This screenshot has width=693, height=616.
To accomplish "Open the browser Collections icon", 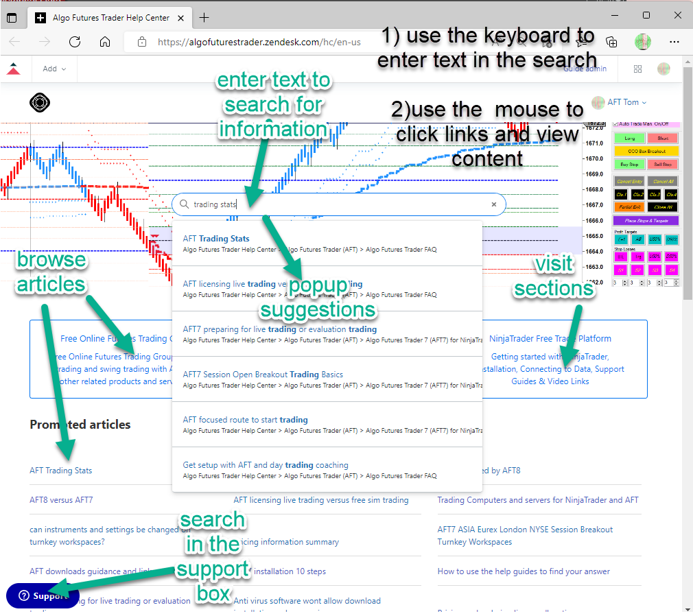I will pos(611,42).
